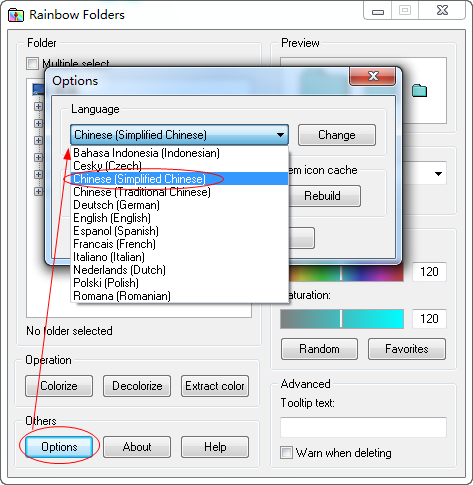The height and width of the screenshot is (485, 473).
Task: Toggle Warn when deleting checkbox
Action: (x=286, y=453)
